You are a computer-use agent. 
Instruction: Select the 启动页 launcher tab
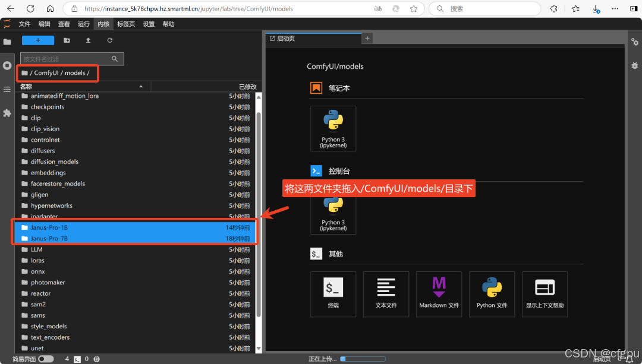coord(313,39)
